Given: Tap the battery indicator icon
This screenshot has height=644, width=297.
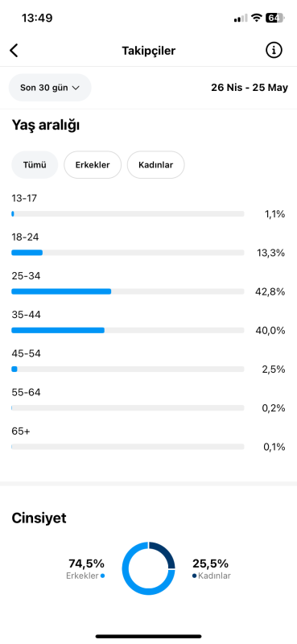Looking at the screenshot, I should [275, 18].
